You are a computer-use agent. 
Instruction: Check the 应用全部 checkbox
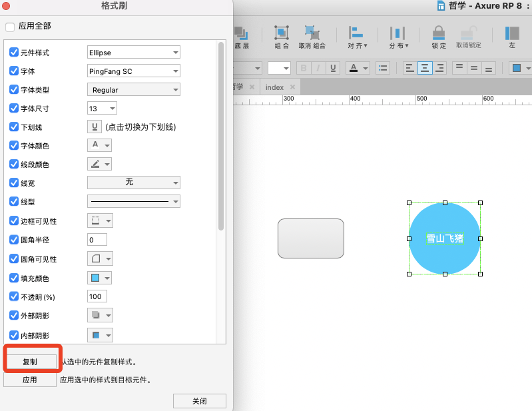(10, 27)
